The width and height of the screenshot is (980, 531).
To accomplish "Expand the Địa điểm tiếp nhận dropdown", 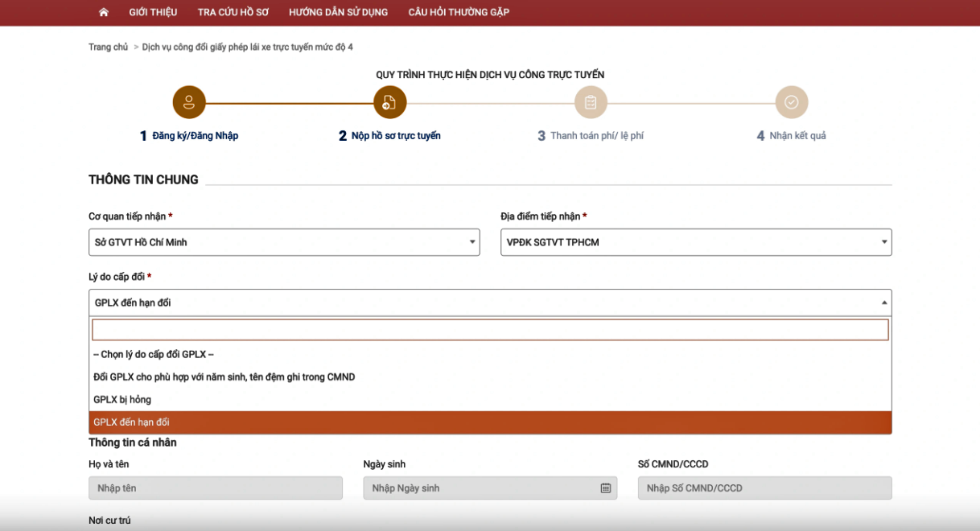I will 696,242.
